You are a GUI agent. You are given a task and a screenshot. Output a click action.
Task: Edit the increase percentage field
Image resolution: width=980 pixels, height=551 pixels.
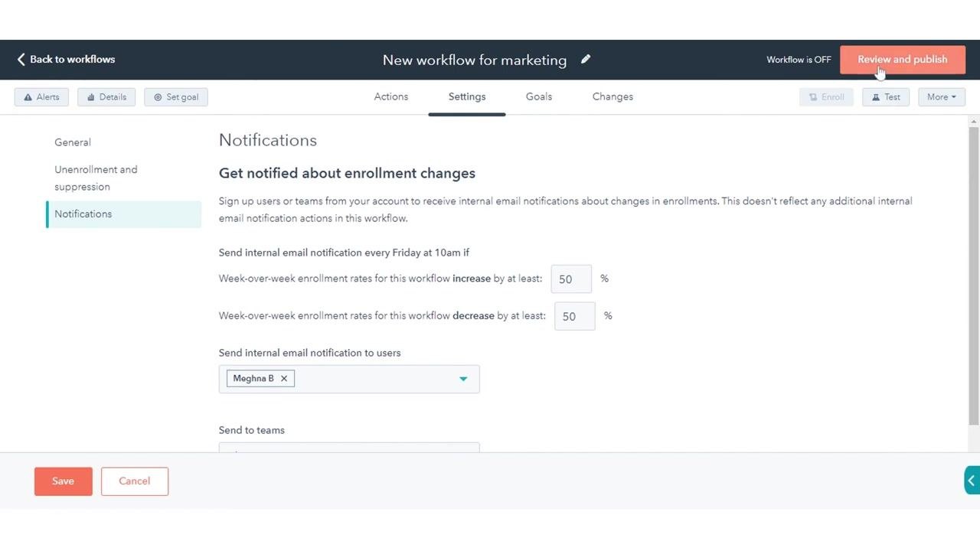tap(571, 279)
